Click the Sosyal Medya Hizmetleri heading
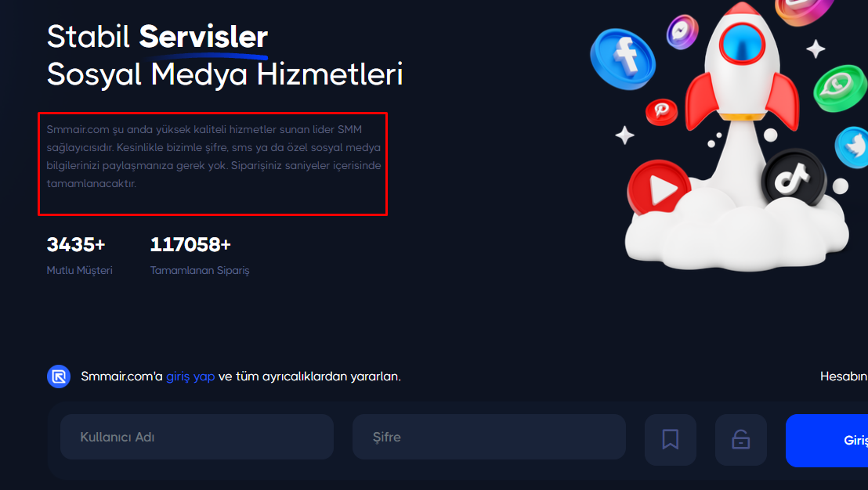 point(225,74)
